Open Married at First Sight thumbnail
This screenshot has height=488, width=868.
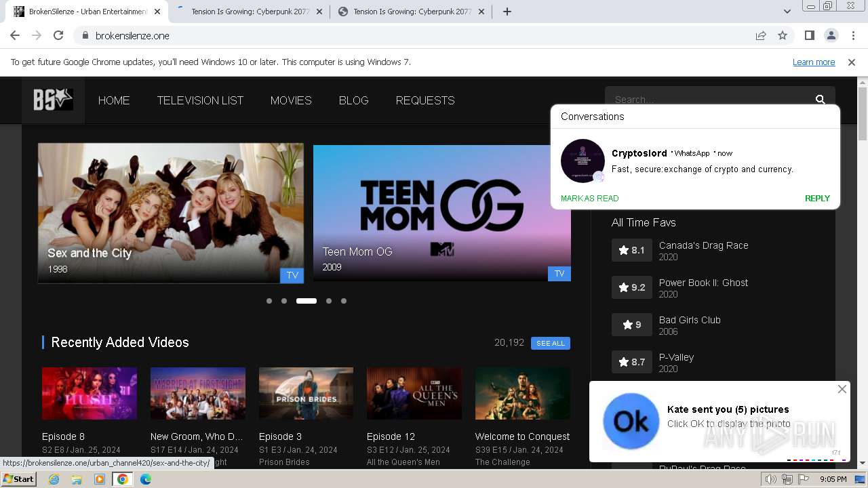tap(197, 393)
